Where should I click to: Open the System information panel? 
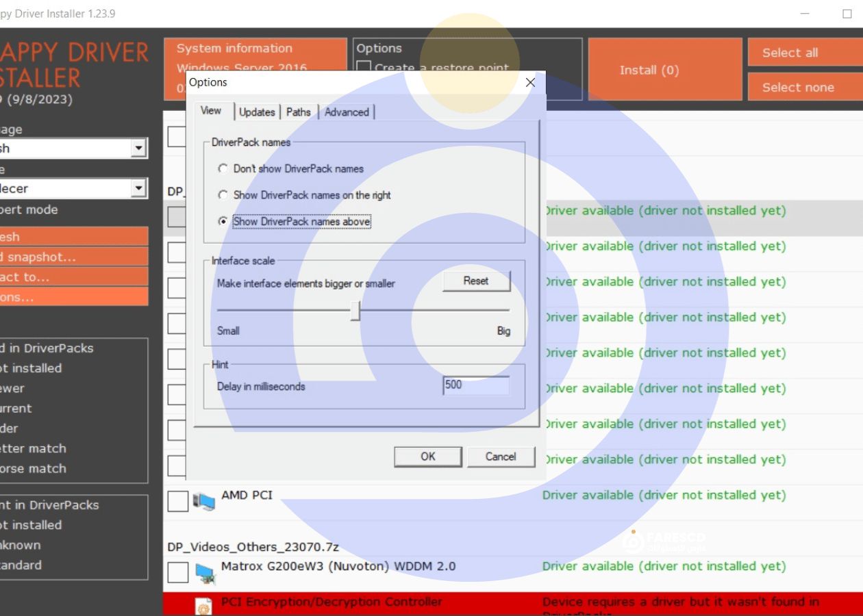[255, 68]
